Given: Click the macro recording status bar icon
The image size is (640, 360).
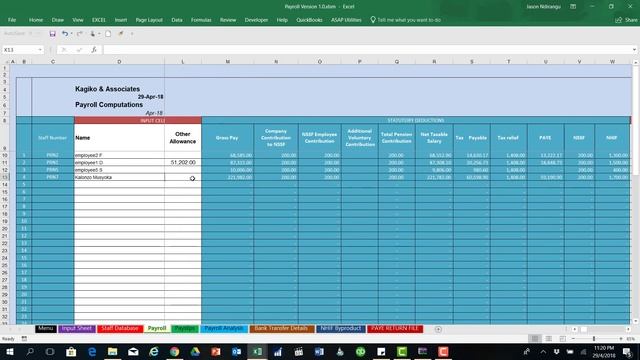Looking at the screenshot, I should tap(24, 339).
